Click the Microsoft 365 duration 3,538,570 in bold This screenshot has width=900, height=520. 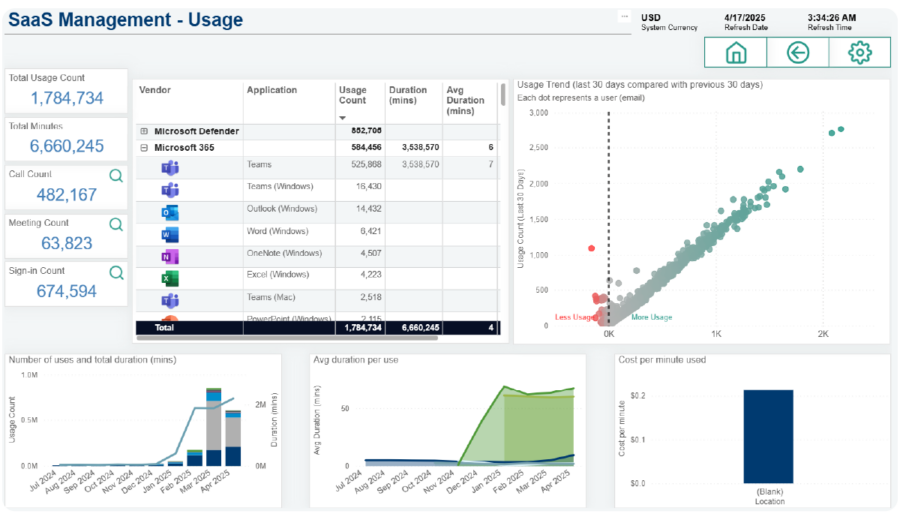coord(421,148)
